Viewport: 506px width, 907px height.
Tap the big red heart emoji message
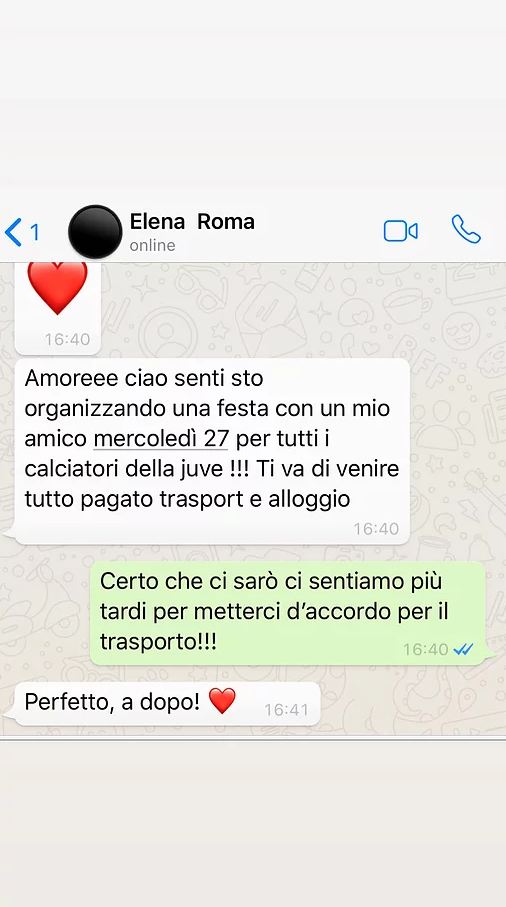click(x=57, y=287)
